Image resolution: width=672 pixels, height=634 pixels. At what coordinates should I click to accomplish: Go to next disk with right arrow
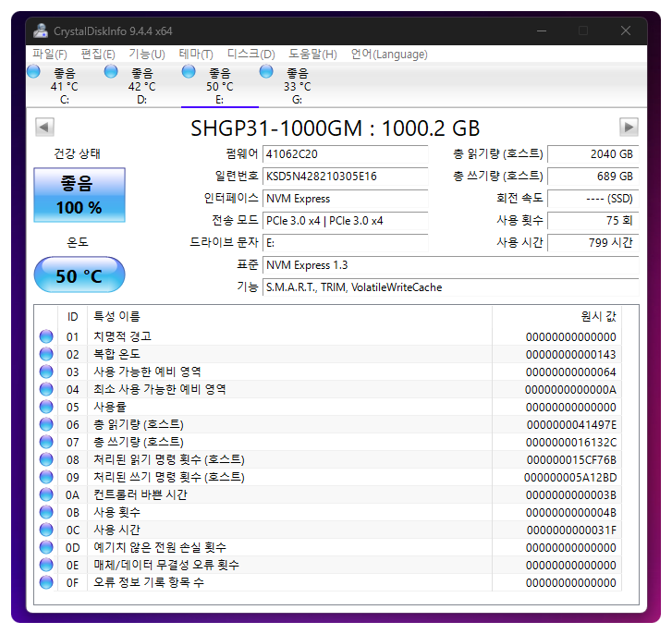(629, 127)
